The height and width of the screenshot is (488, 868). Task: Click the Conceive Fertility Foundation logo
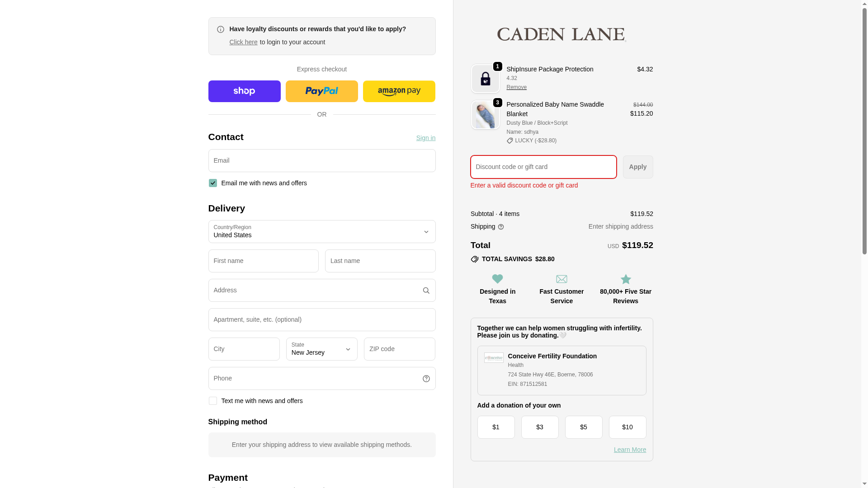pos(493,357)
